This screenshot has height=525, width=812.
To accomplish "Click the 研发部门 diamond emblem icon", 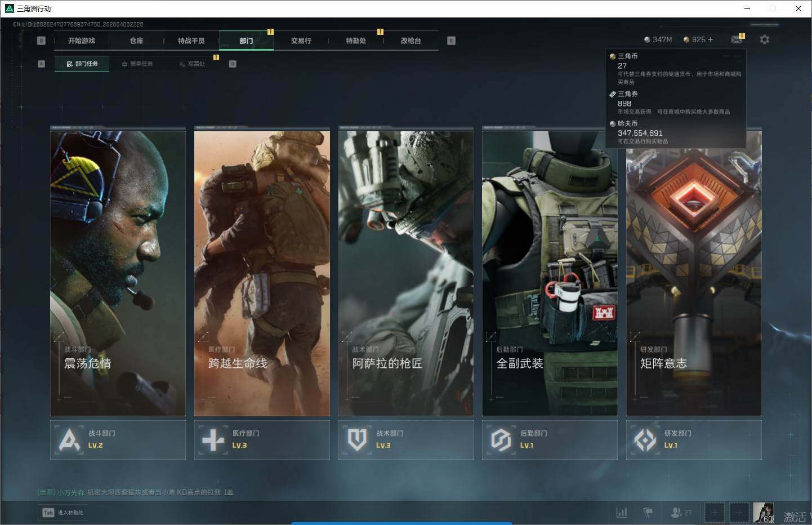I will point(645,440).
